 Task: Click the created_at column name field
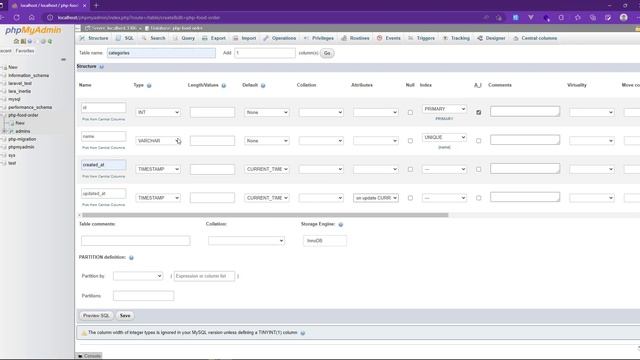[104, 165]
